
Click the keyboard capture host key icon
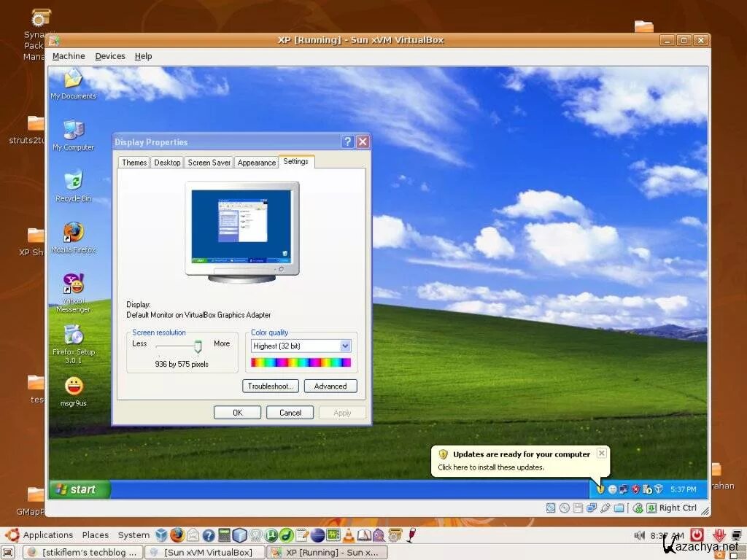tap(651, 508)
